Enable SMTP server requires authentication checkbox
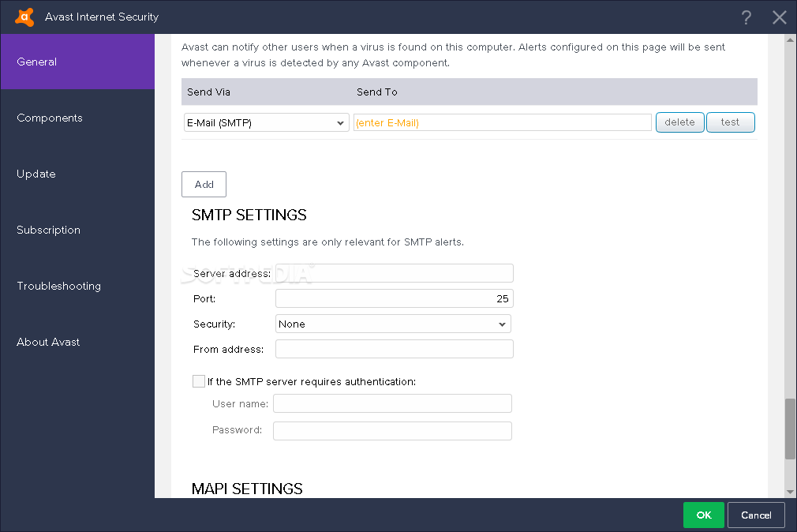 pos(199,381)
